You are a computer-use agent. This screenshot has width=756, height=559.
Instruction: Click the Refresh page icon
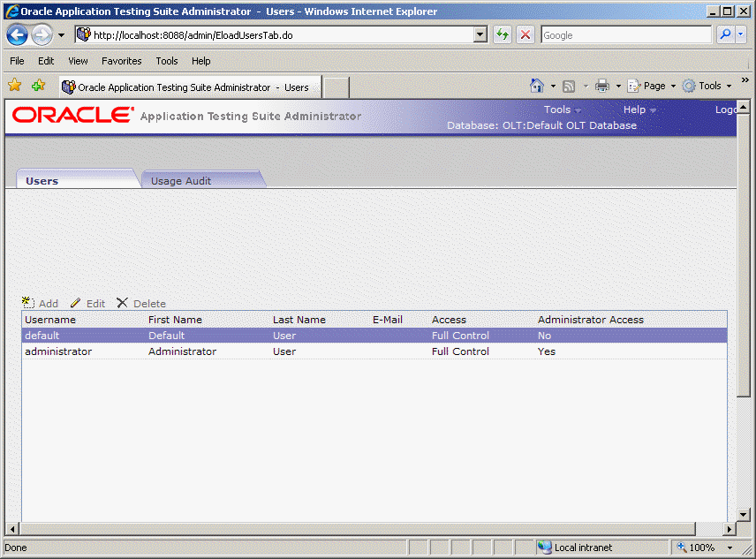[503, 34]
